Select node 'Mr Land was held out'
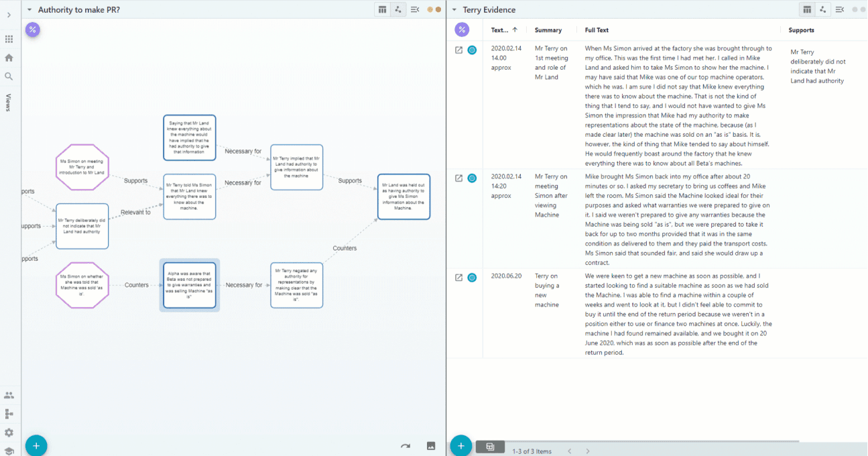The width and height of the screenshot is (868, 456). pos(404,196)
